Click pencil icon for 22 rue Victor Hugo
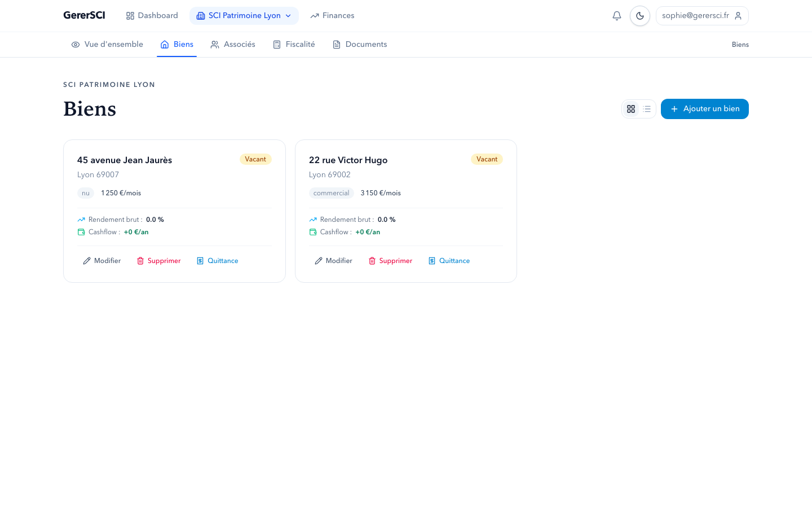The height and width of the screenshot is (508, 812). click(x=319, y=261)
